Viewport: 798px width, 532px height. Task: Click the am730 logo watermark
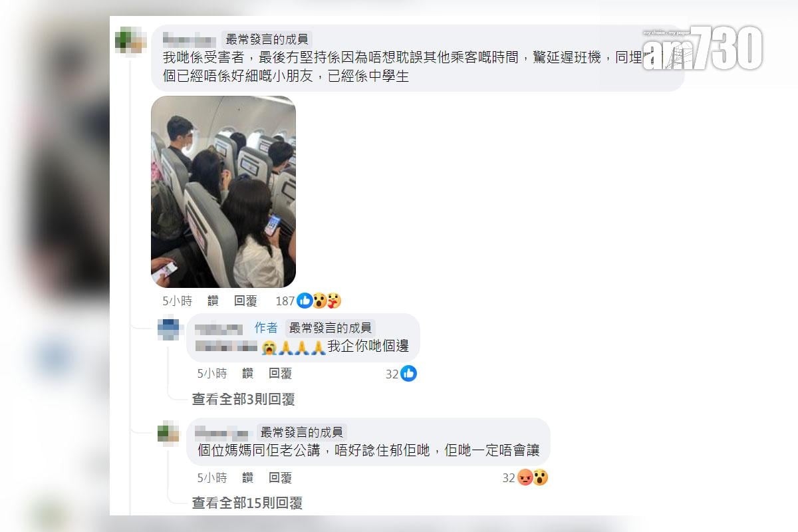702,48
